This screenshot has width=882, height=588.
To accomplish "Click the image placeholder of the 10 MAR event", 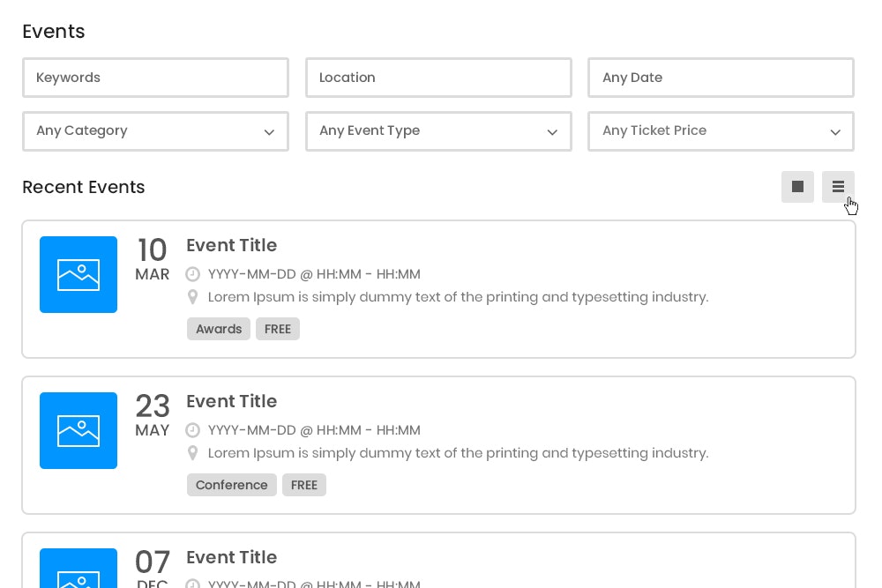I will [x=78, y=274].
